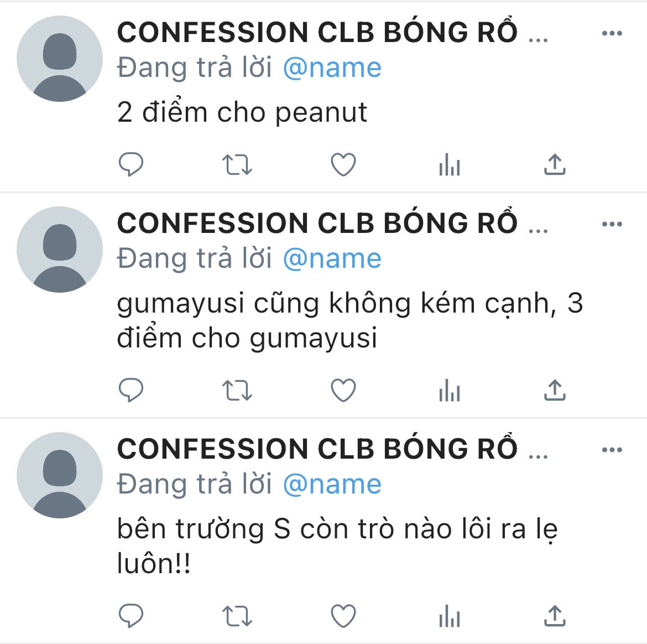647x644 pixels.
Task: Open the @name mention in the peanut tweet
Action: pos(332,68)
